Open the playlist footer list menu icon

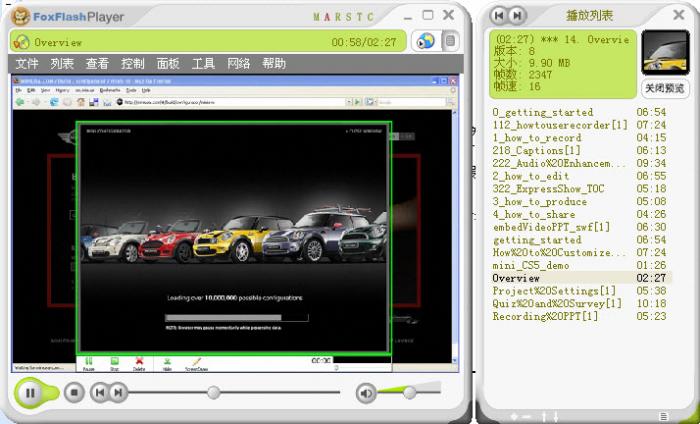click(x=664, y=416)
